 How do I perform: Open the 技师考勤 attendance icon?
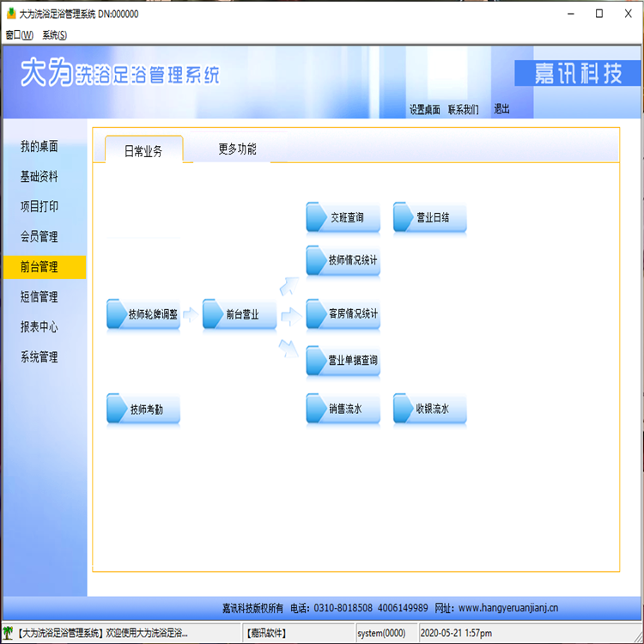pyautogui.click(x=143, y=410)
